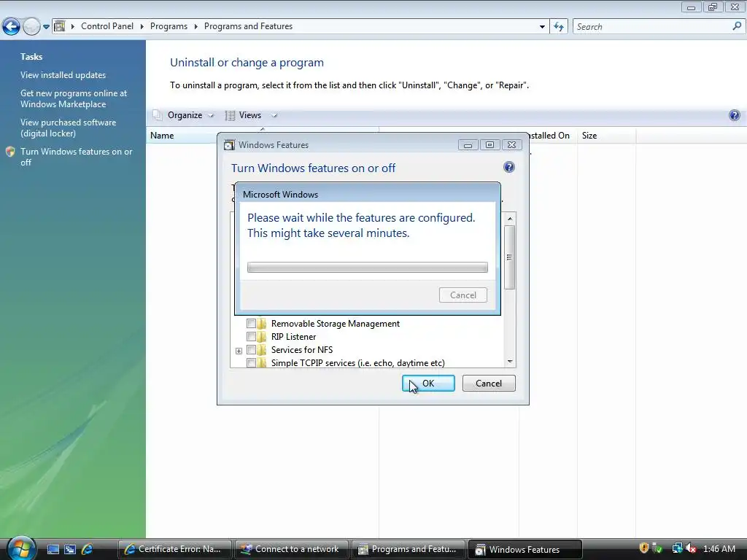The height and width of the screenshot is (560, 747).
Task: Select the RIP Listener feature label
Action: tap(293, 337)
